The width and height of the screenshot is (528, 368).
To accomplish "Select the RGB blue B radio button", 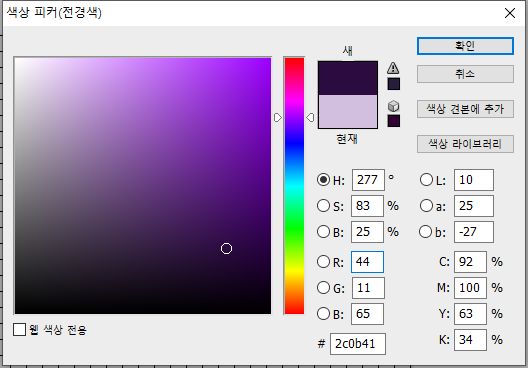I will click(323, 313).
